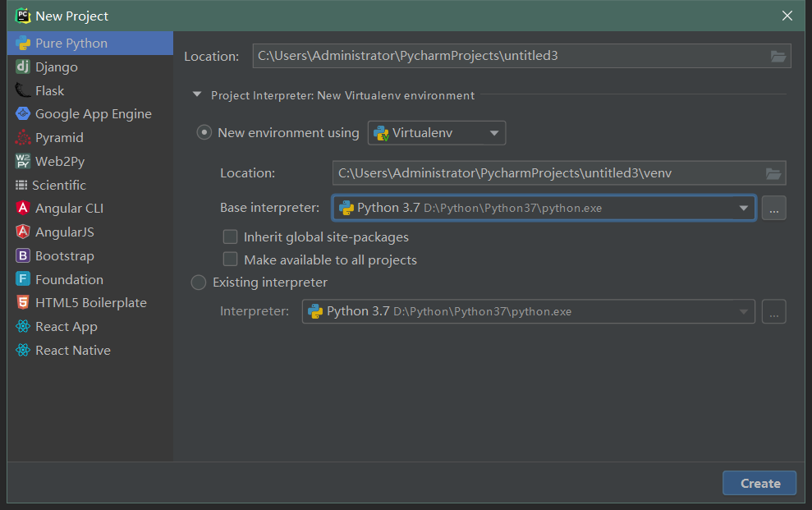
Task: Choose Scientific from the project list
Action: (59, 186)
